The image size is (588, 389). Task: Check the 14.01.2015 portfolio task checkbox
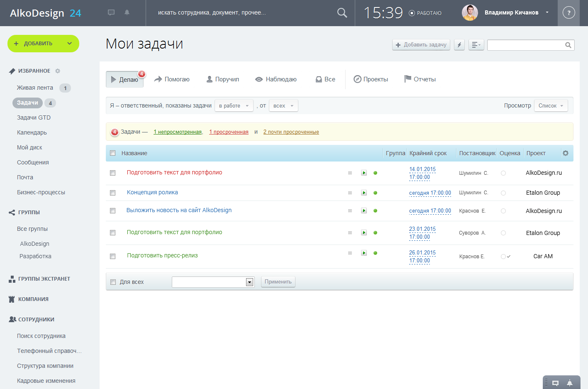tap(112, 173)
